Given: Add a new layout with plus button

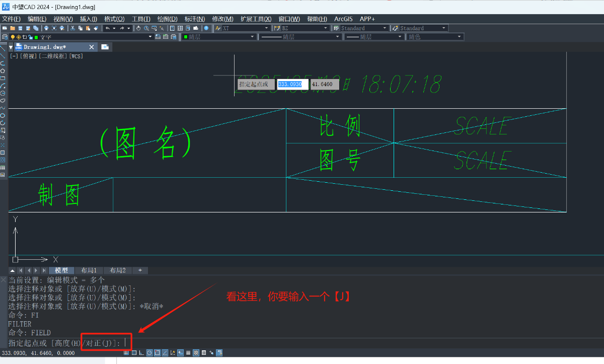Looking at the screenshot, I should [140, 270].
